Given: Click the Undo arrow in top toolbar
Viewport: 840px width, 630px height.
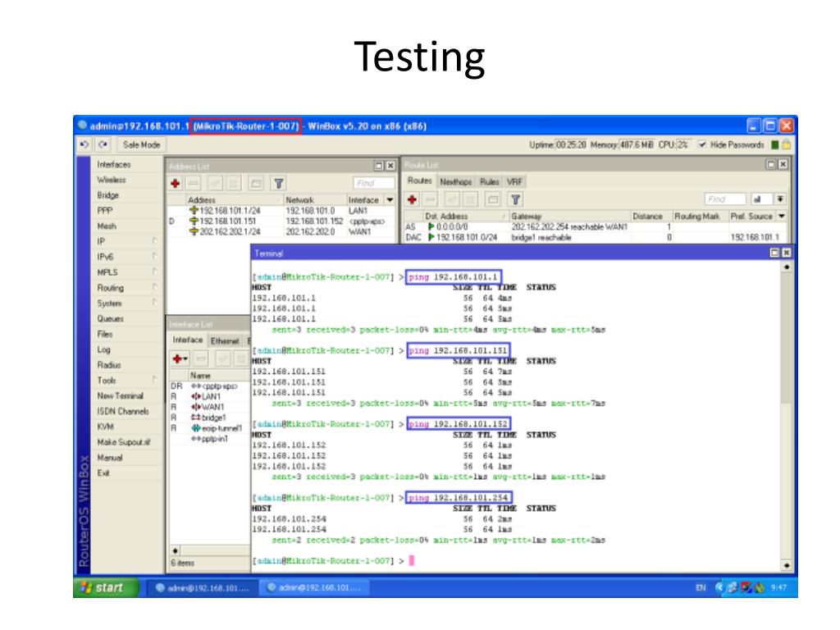Looking at the screenshot, I should 84,144.
